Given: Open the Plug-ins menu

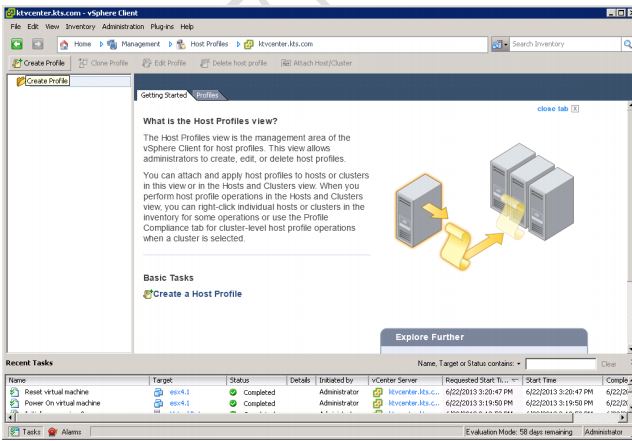Looking at the screenshot, I should point(162,27).
